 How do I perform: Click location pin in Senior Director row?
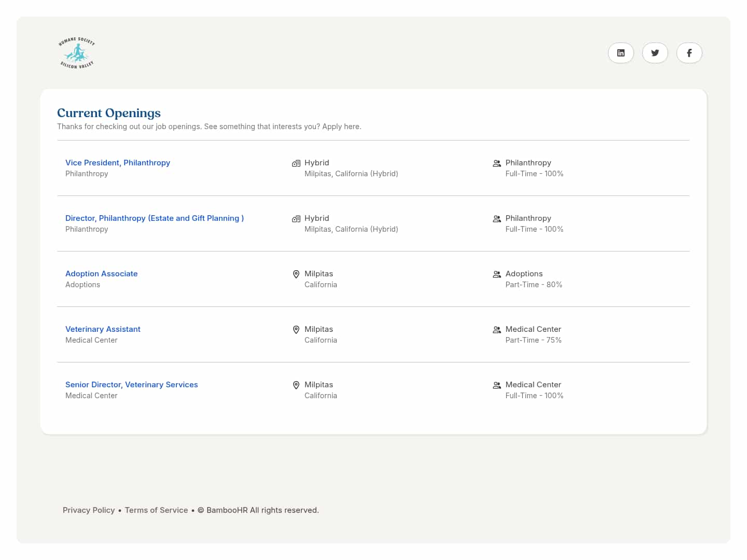point(296,385)
